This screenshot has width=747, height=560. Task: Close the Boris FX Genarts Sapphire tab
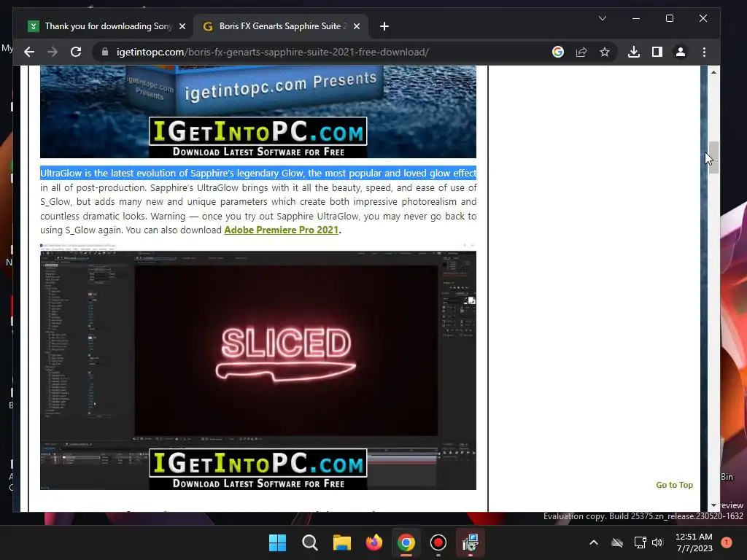[x=356, y=26]
